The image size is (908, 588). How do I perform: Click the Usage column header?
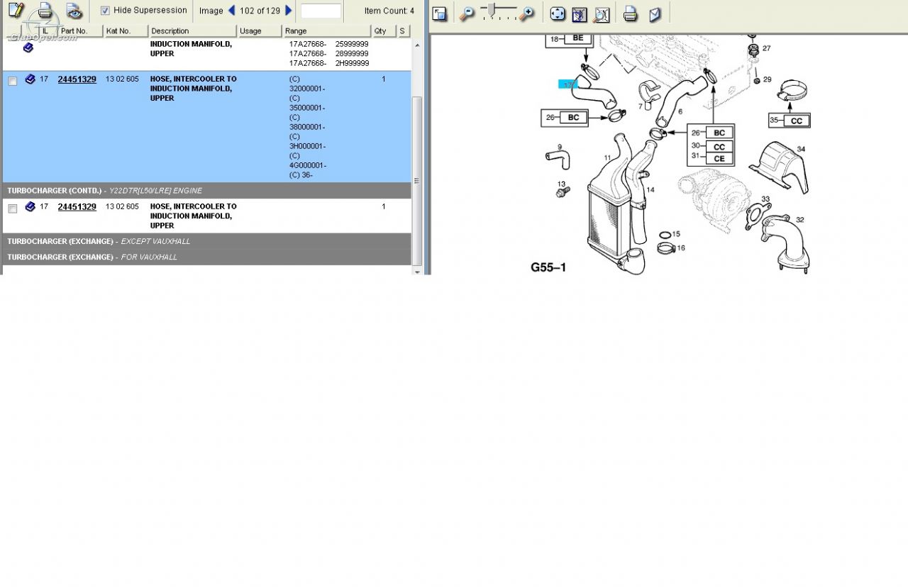(x=260, y=31)
